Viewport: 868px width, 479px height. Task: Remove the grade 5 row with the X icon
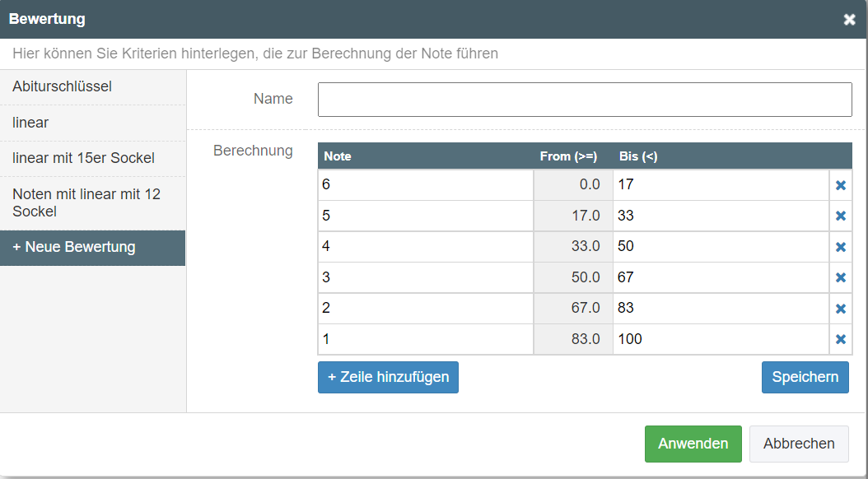[x=841, y=216]
